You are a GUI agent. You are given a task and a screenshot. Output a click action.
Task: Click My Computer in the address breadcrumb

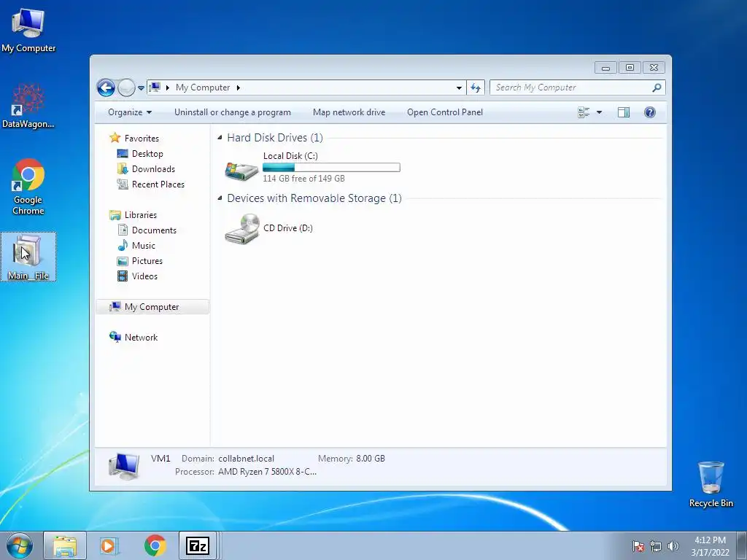[203, 87]
